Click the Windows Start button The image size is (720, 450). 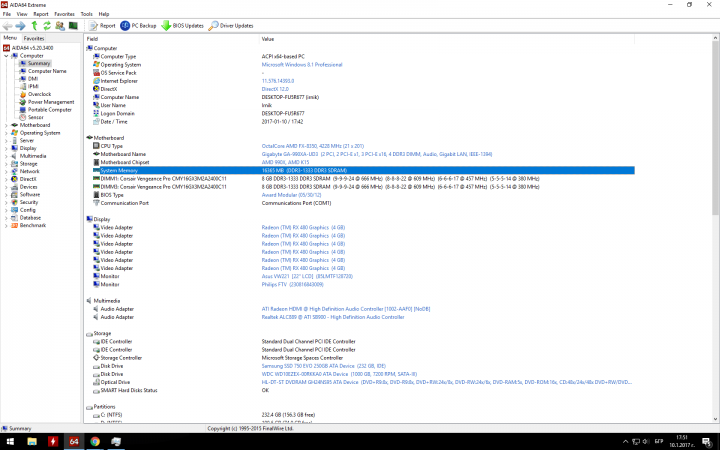pos(10,441)
